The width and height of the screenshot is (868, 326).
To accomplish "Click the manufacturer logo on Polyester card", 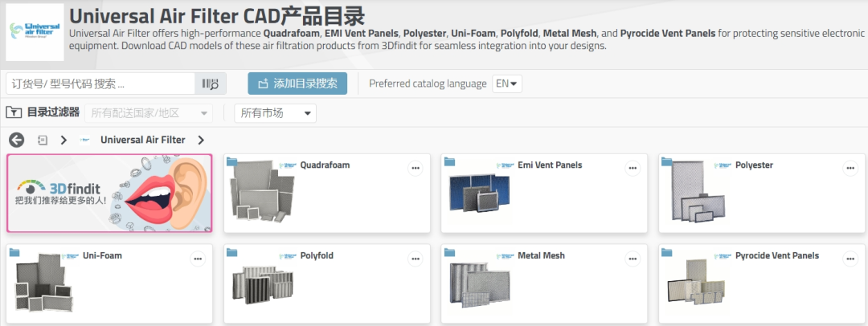I will (x=723, y=165).
